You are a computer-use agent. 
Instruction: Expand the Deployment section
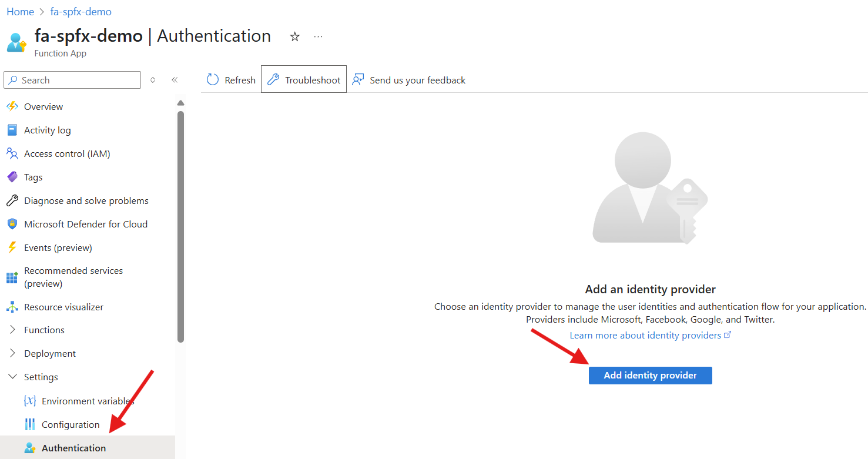point(13,353)
